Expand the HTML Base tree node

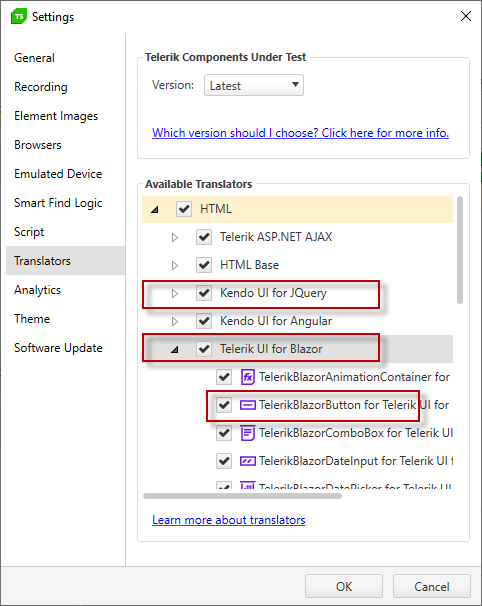pyautogui.click(x=175, y=265)
